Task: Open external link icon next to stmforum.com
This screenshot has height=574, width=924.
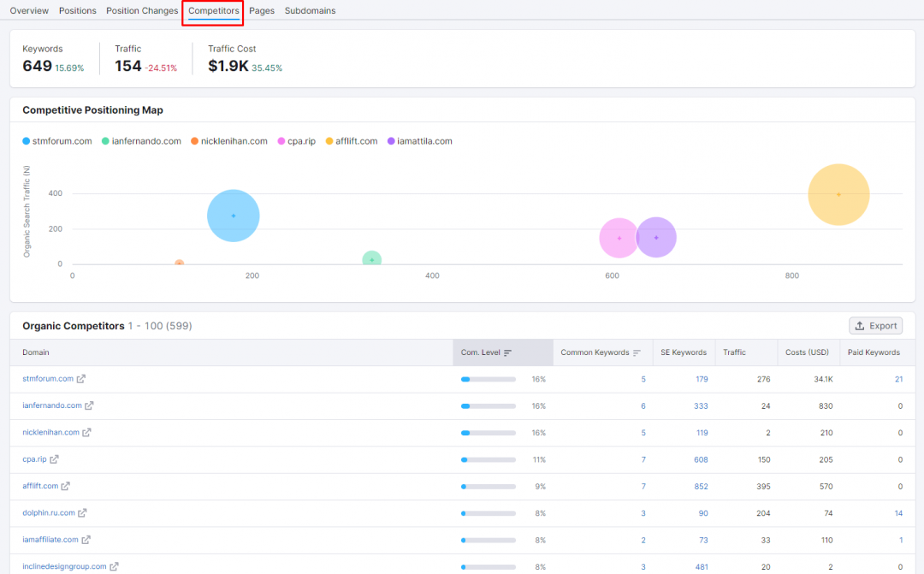Action: (81, 379)
